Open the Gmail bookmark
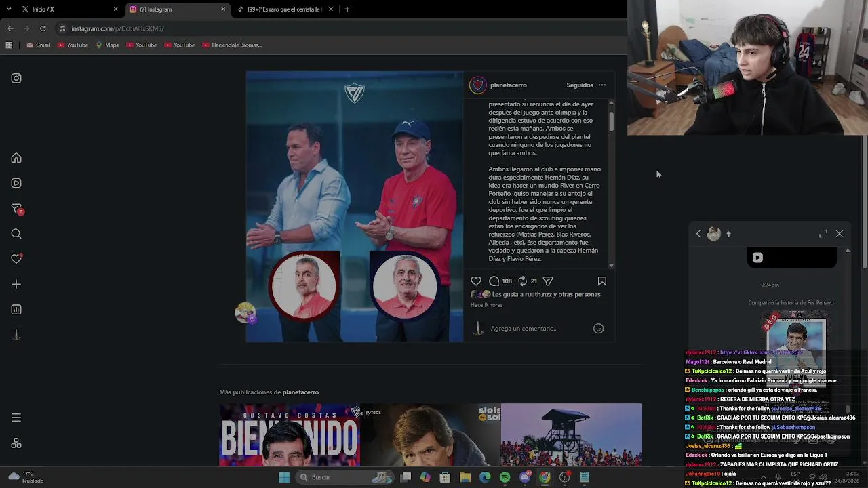The height and width of the screenshot is (488, 868). (38, 45)
